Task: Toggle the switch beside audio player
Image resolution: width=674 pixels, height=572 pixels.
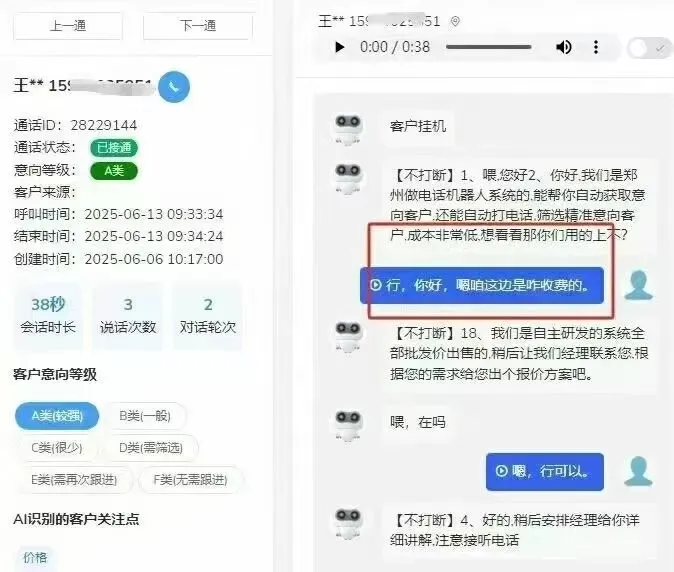Action: [x=649, y=48]
